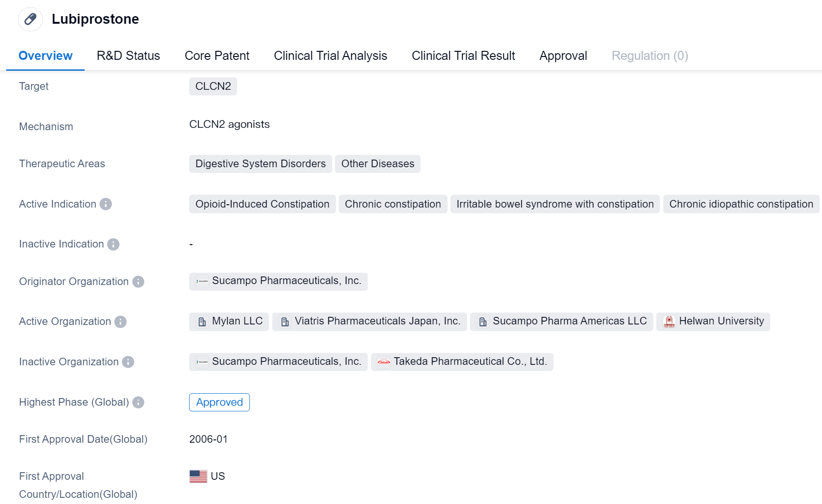Click info icon beside Highest Phase (Global)
822x504 pixels.
click(x=138, y=402)
